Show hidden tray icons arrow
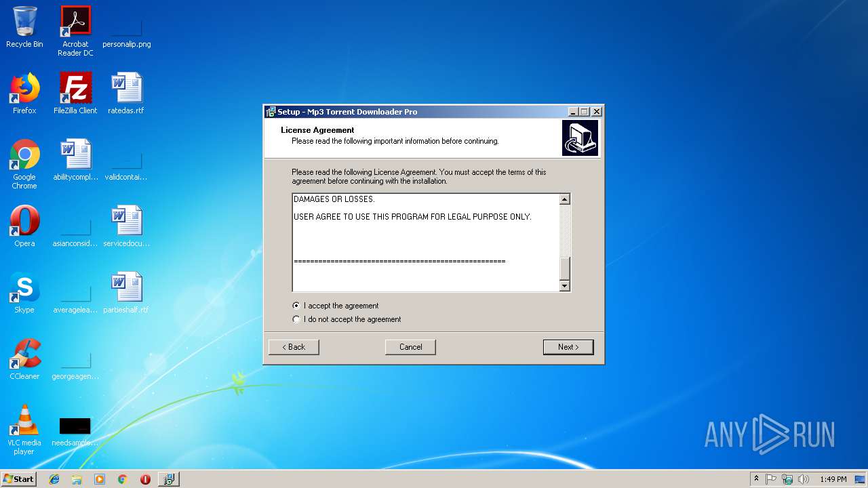 (x=756, y=479)
